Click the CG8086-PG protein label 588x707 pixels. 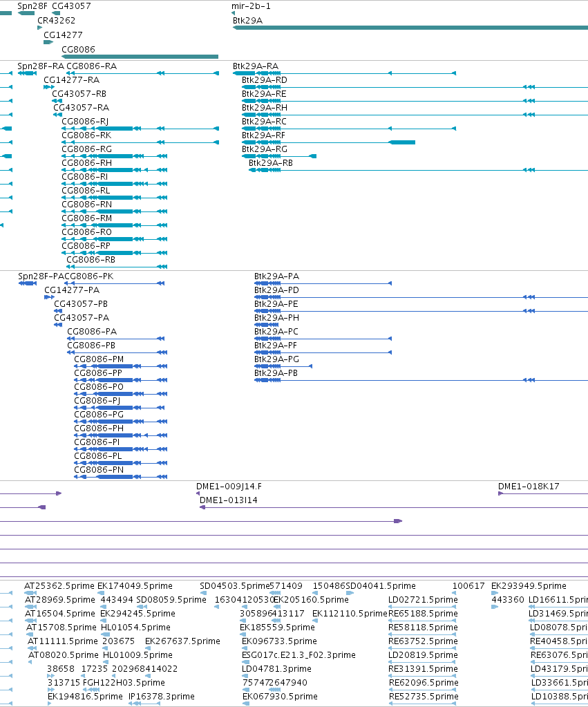click(99, 415)
